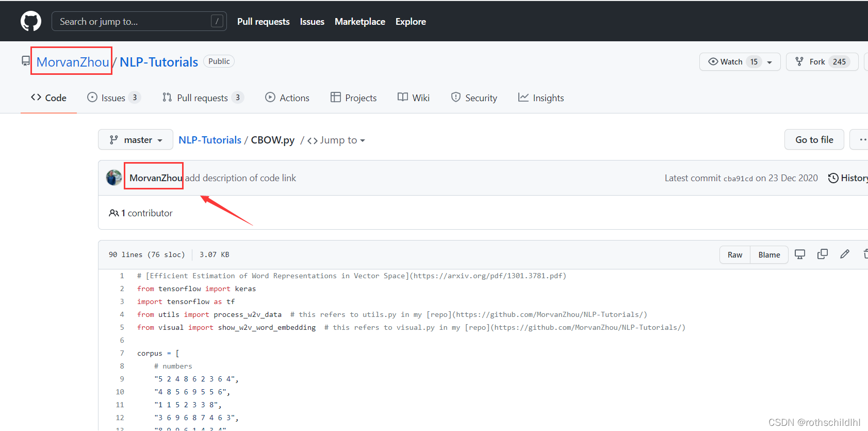
Task: Switch to the repository Pull requests tab
Action: (203, 98)
